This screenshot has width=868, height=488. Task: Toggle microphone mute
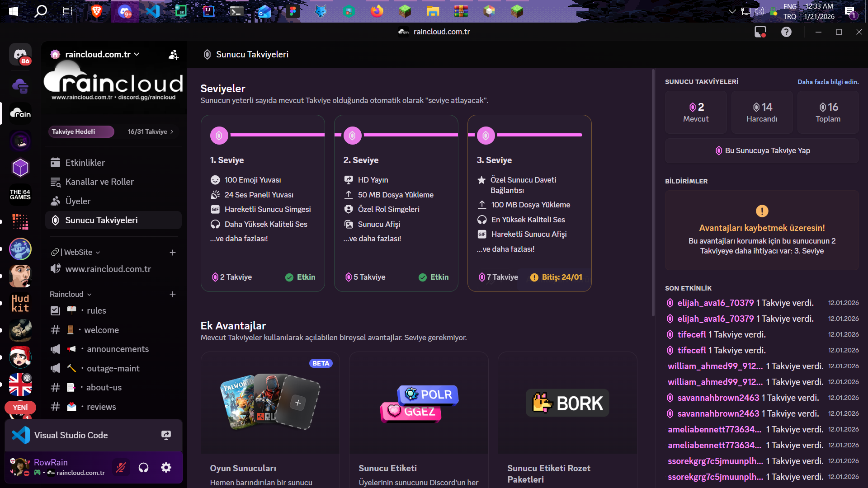121,468
